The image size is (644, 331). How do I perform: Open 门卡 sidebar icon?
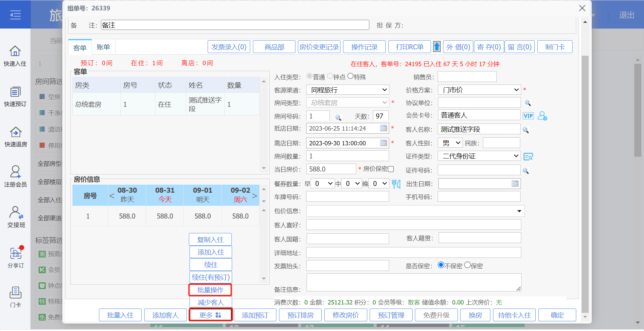point(15,292)
